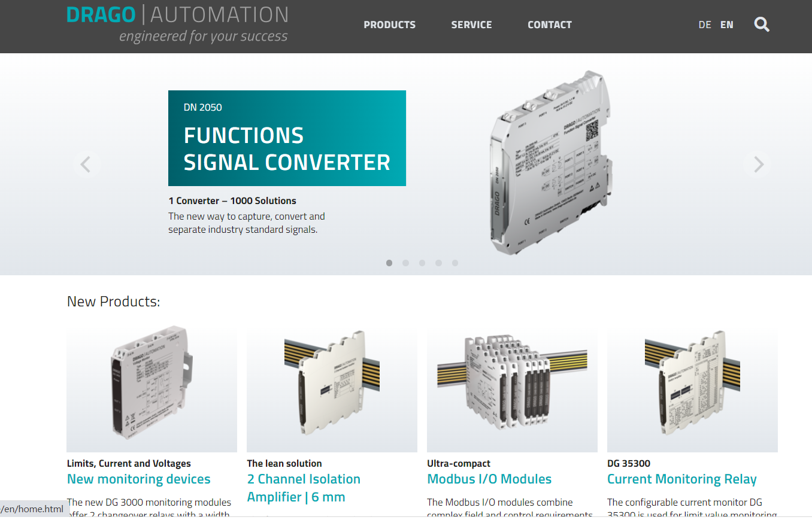Click the DRAGO Automation logo
The width and height of the screenshot is (812, 520).
coord(178,24)
